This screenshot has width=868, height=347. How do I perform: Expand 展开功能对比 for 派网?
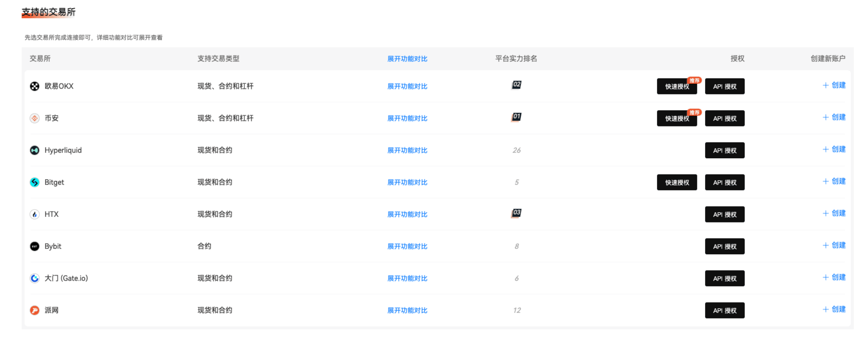[407, 310]
